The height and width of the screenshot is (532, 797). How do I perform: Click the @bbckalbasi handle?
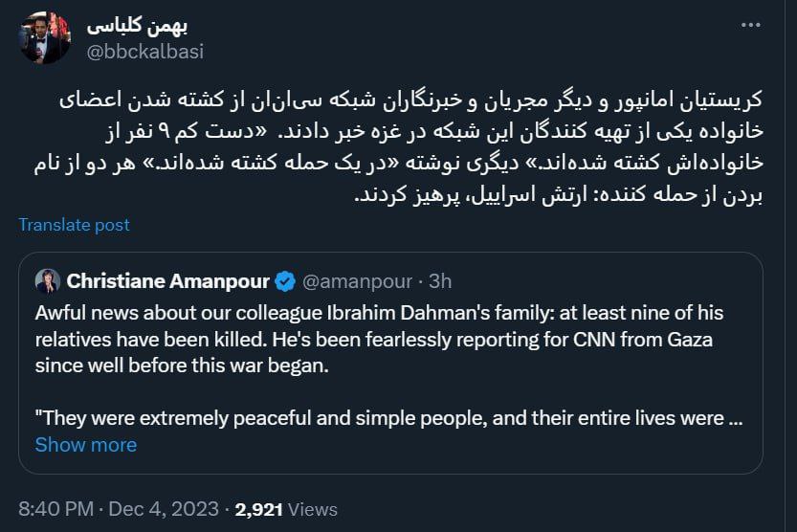pos(145,52)
